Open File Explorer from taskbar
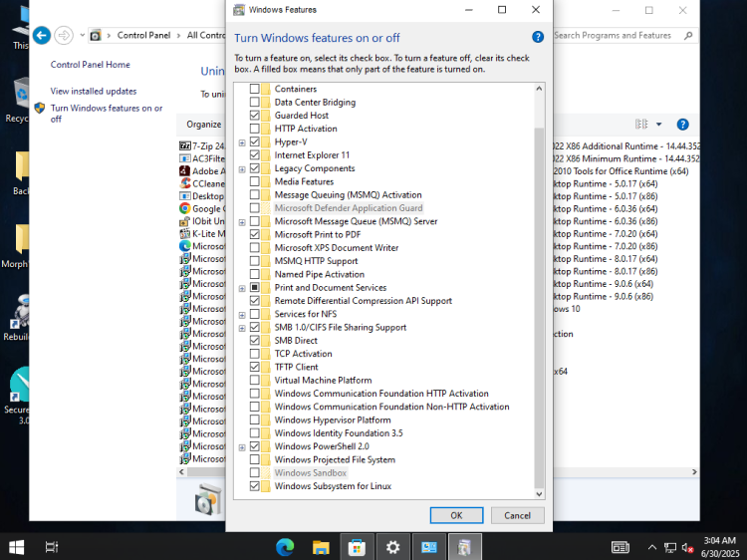 click(x=321, y=547)
